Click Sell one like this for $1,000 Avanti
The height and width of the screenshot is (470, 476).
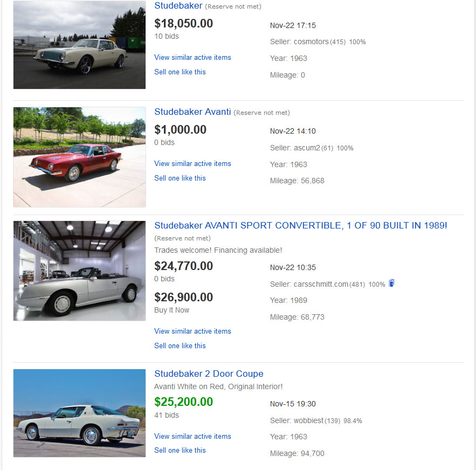[x=180, y=178]
